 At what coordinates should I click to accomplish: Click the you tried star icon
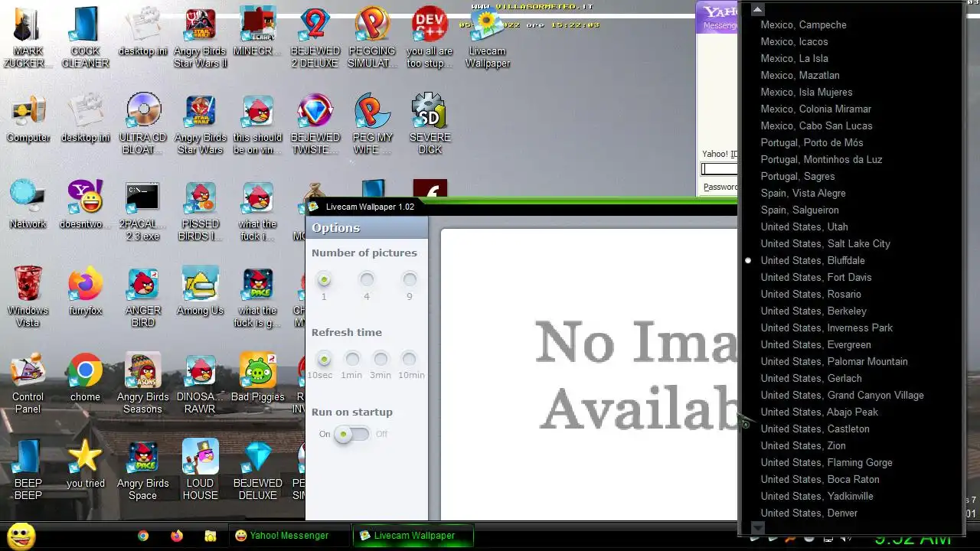click(x=86, y=465)
